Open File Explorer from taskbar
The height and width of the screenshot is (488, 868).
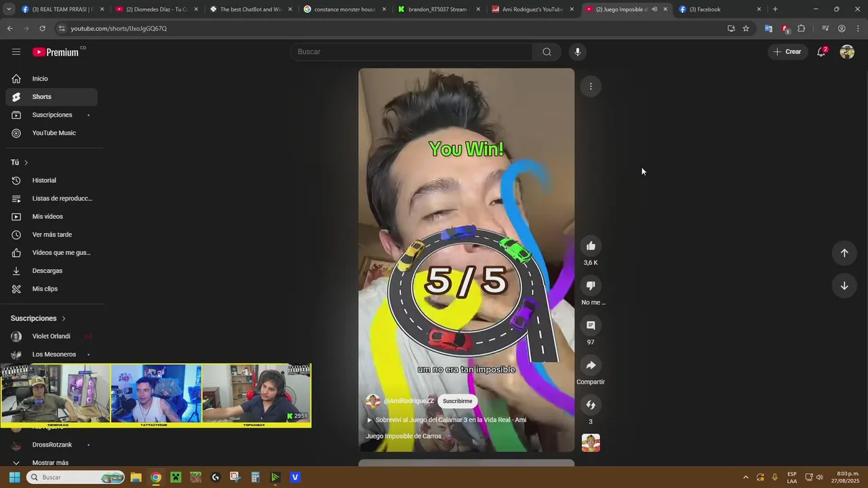(136, 477)
